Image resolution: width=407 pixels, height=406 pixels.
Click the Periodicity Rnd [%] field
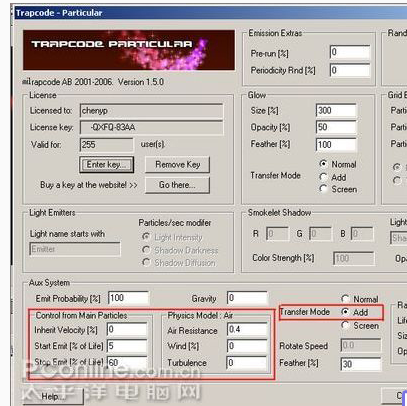point(350,70)
